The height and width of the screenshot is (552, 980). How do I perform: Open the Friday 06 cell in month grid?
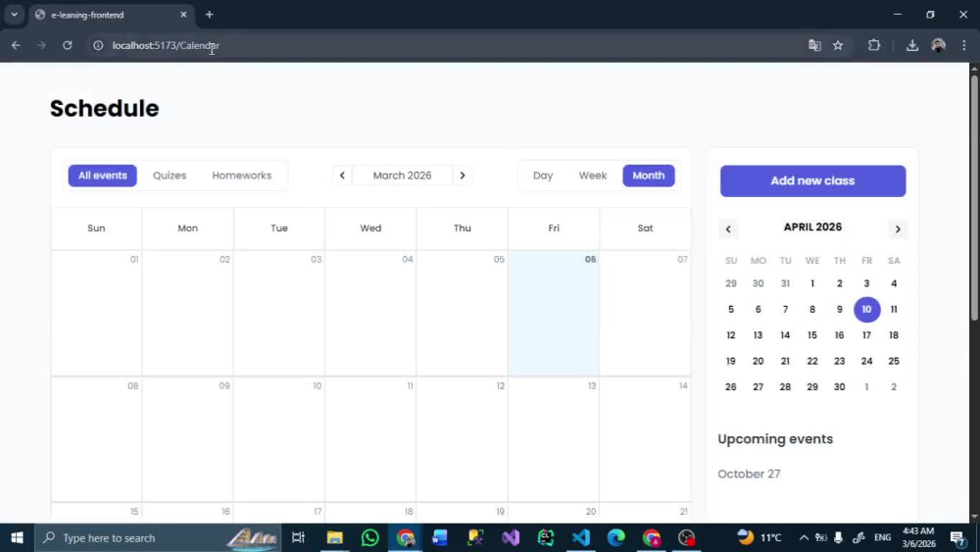554,313
